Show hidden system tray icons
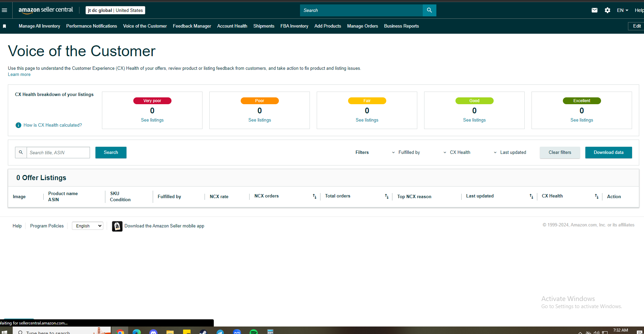 click(580, 332)
